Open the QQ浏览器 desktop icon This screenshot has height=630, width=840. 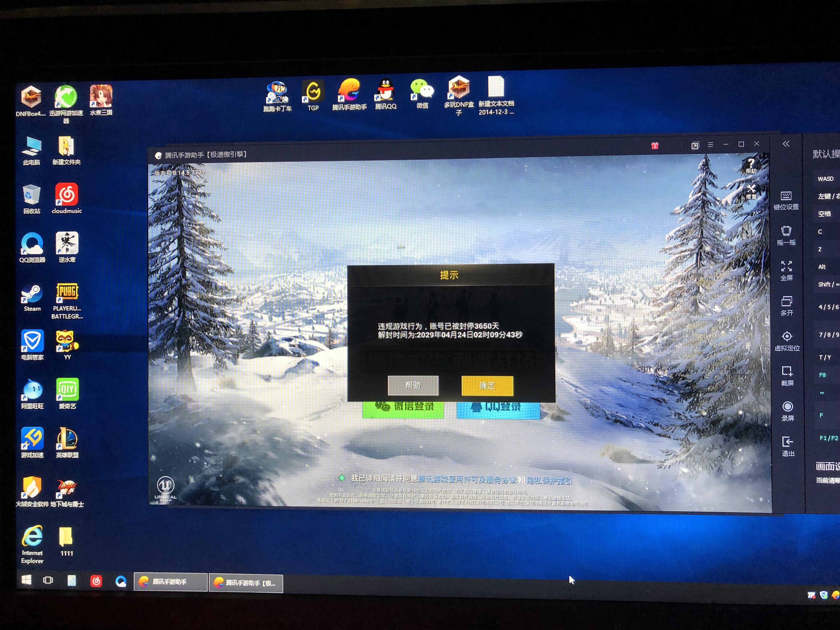click(x=32, y=247)
